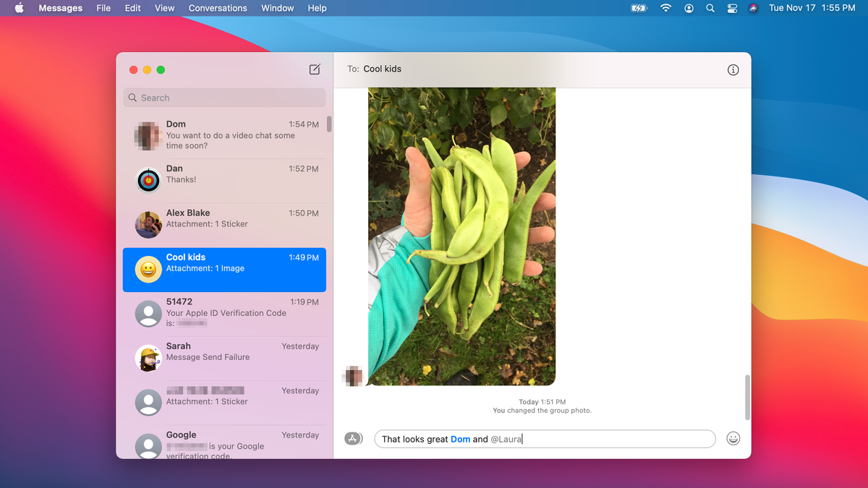Open the conversation with Dan
The image size is (868, 488).
(224, 180)
